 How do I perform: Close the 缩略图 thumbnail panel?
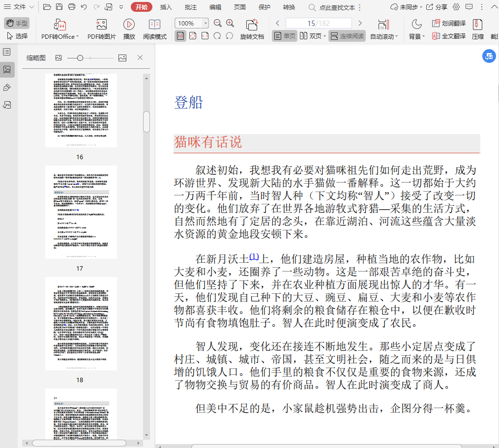[140, 57]
